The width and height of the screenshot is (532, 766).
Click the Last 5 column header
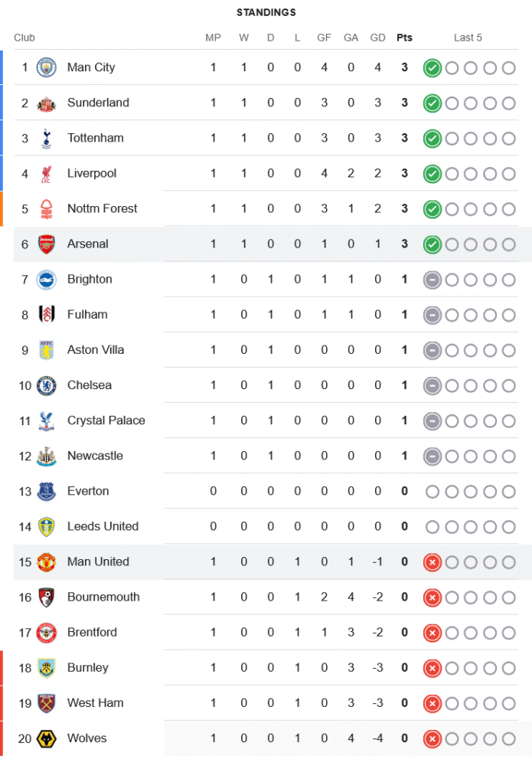tap(468, 38)
